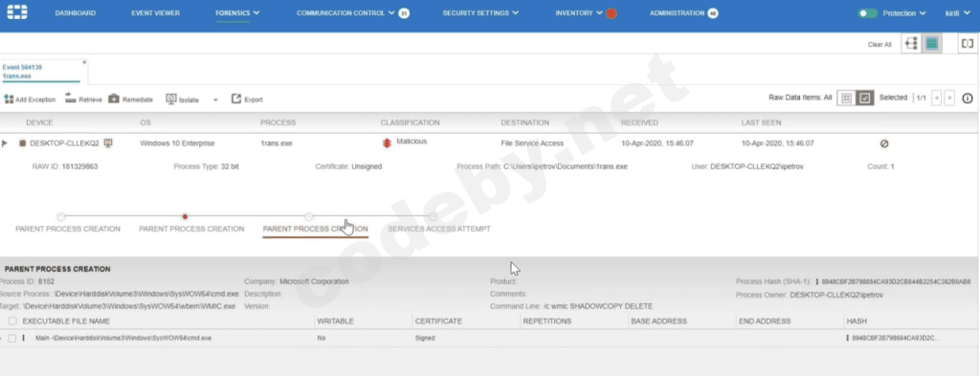Click the RAW ID 181329863 text
This screenshot has height=376, width=980.
(x=65, y=166)
